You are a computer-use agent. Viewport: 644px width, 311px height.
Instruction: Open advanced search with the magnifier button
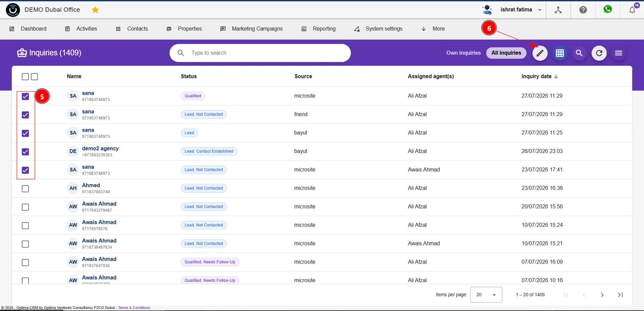click(x=579, y=53)
